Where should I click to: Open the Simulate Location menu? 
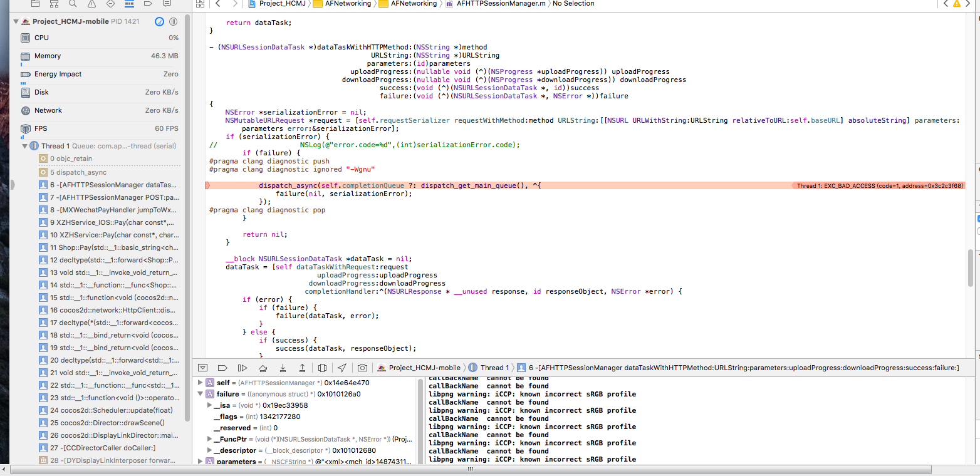[342, 368]
